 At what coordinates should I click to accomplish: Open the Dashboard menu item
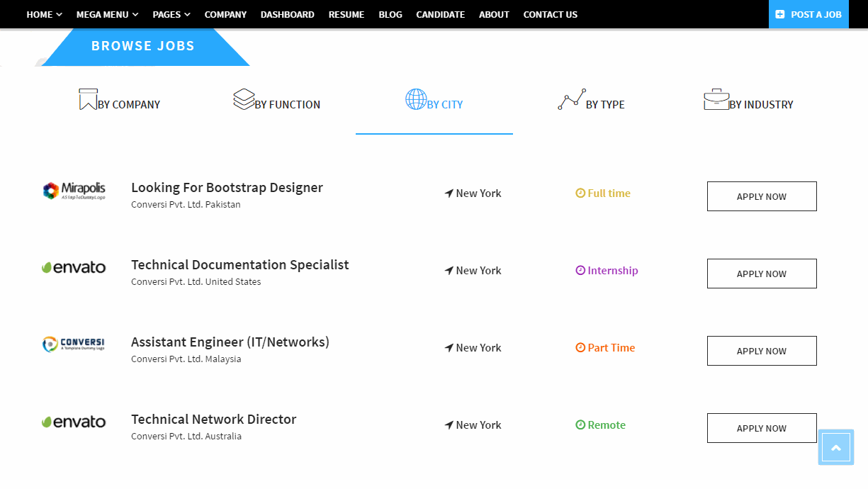click(287, 14)
